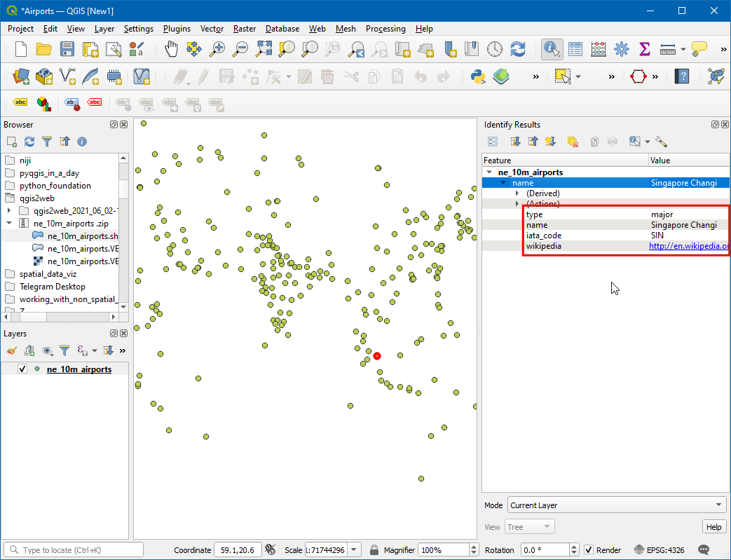Open the Mode Current Layer dropdown

(x=616, y=505)
